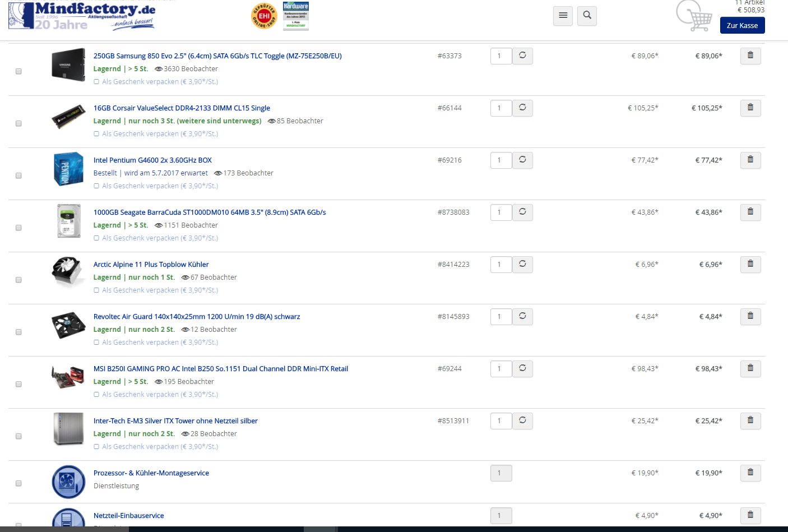Delete Samsung 850 Evo with trash icon
The image size is (788, 532).
pos(750,55)
